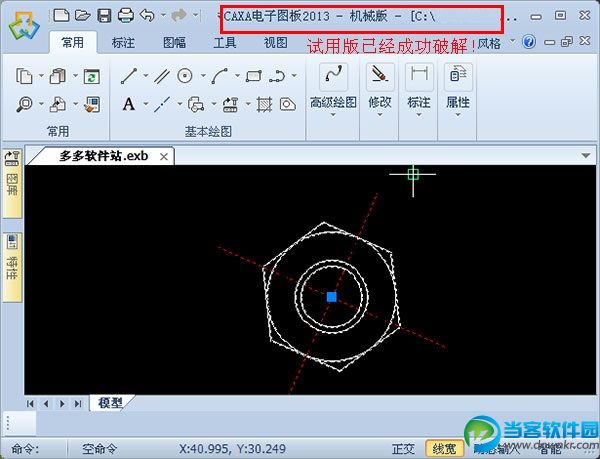Toggle 线宽 line width display
The height and width of the screenshot is (459, 600).
[x=444, y=449]
